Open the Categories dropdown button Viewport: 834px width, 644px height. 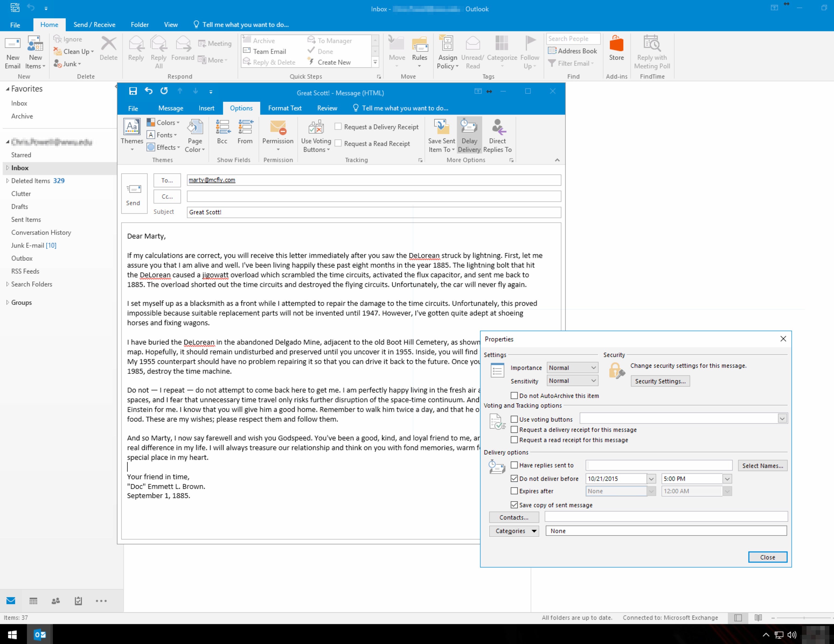[x=514, y=531]
